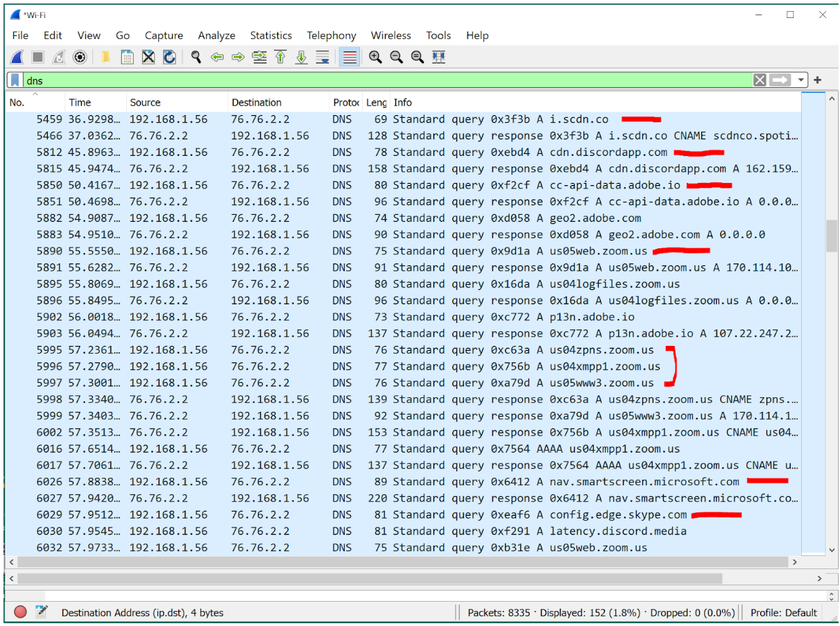Reload this capture file

pyautogui.click(x=169, y=58)
